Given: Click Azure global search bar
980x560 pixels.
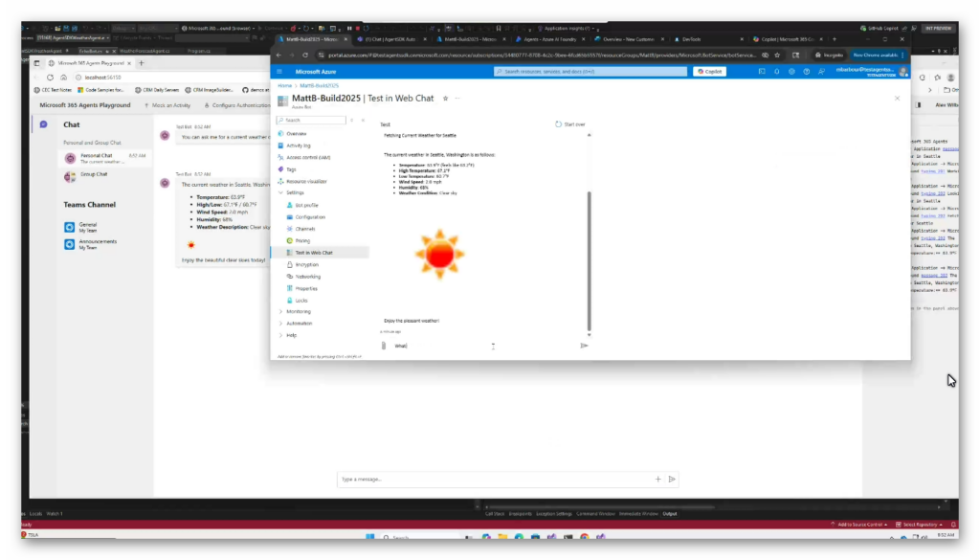Looking at the screenshot, I should tap(590, 71).
